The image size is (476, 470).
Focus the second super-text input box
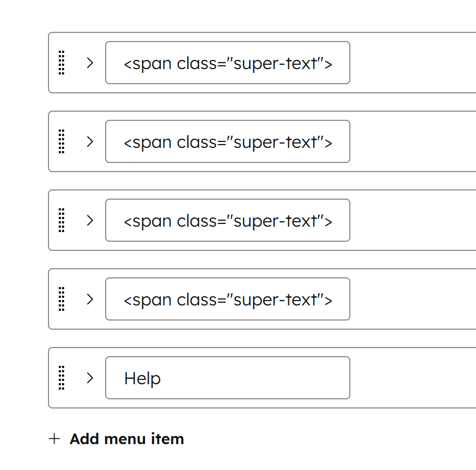tap(227, 141)
